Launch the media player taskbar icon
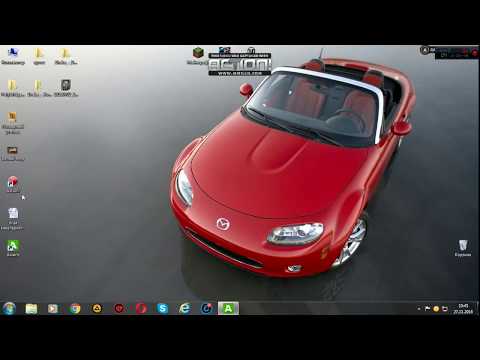Image resolution: width=480 pixels, height=360 pixels. 53,309
